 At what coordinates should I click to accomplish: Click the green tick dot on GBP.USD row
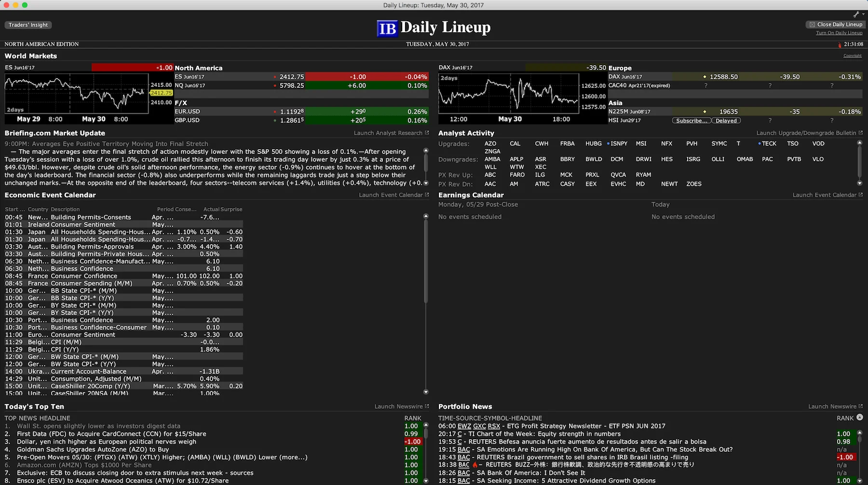(x=274, y=121)
